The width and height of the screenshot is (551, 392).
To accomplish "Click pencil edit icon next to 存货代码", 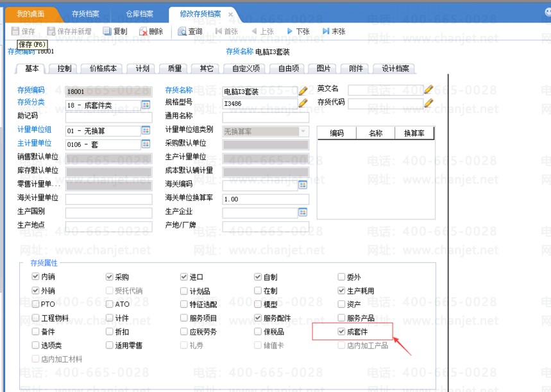I will coord(428,103).
